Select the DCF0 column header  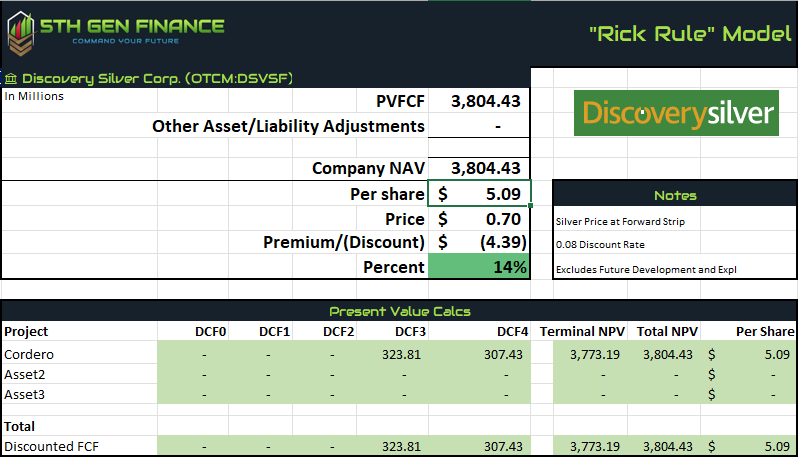click(x=210, y=332)
